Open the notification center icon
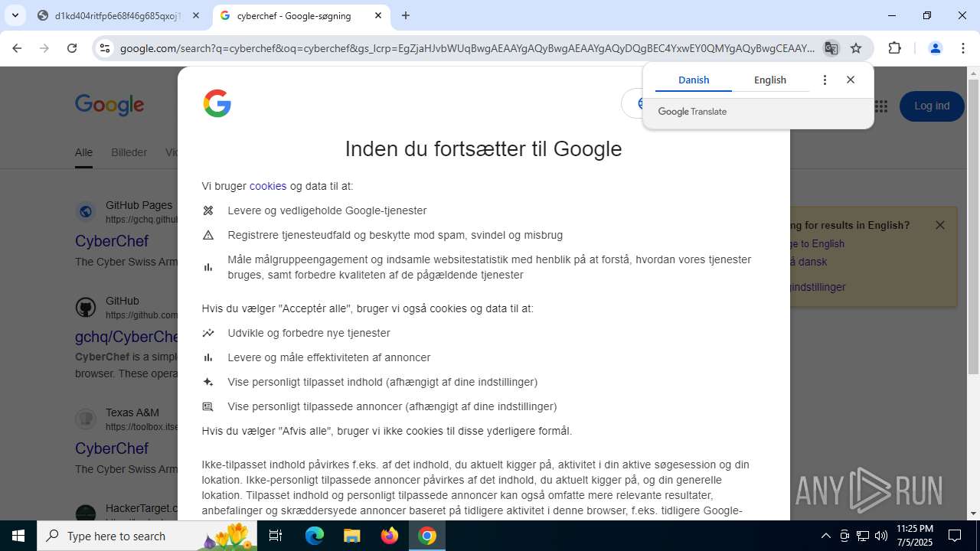The image size is (980, 551). coord(955,536)
